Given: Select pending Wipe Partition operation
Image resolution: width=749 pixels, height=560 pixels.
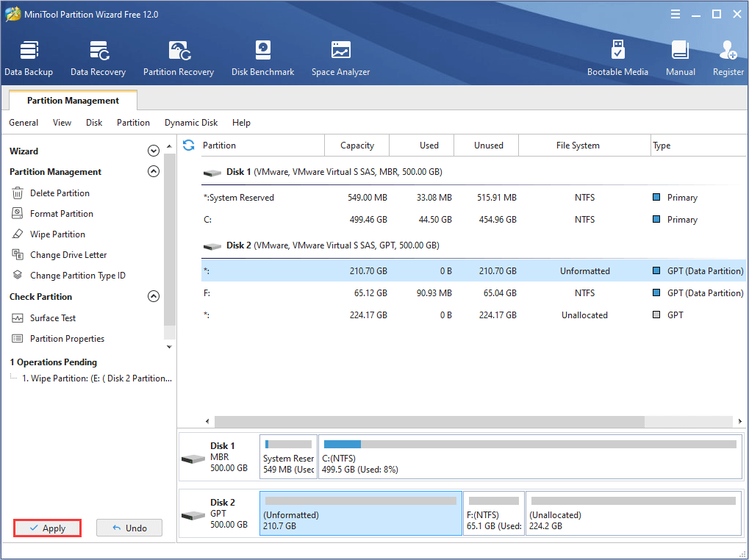Looking at the screenshot, I should click(97, 378).
